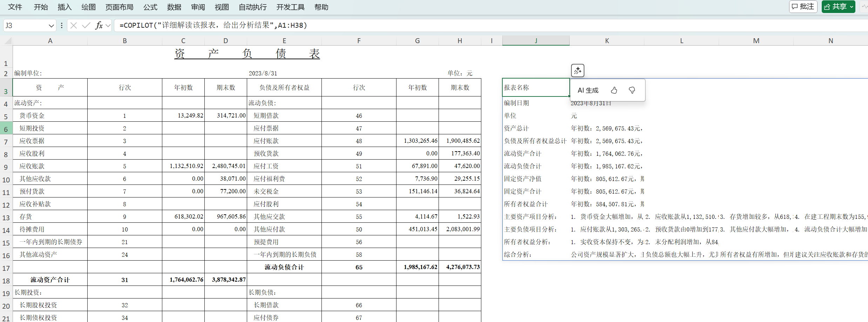Open Insert Function via the fx icon
Image resolution: width=868 pixels, height=322 pixels.
[99, 25]
